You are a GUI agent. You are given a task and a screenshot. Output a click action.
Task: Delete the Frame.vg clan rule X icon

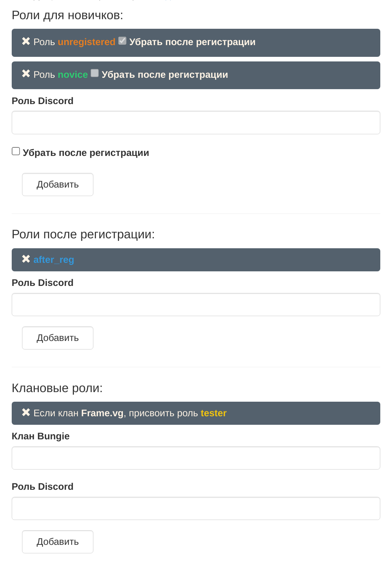tap(26, 412)
